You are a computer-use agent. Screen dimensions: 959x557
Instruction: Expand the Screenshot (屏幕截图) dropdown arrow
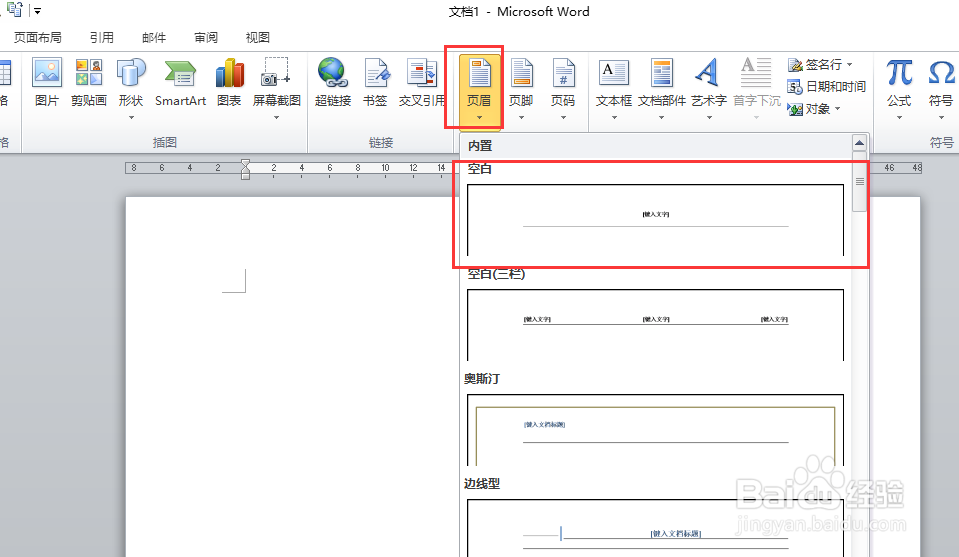[x=276, y=117]
